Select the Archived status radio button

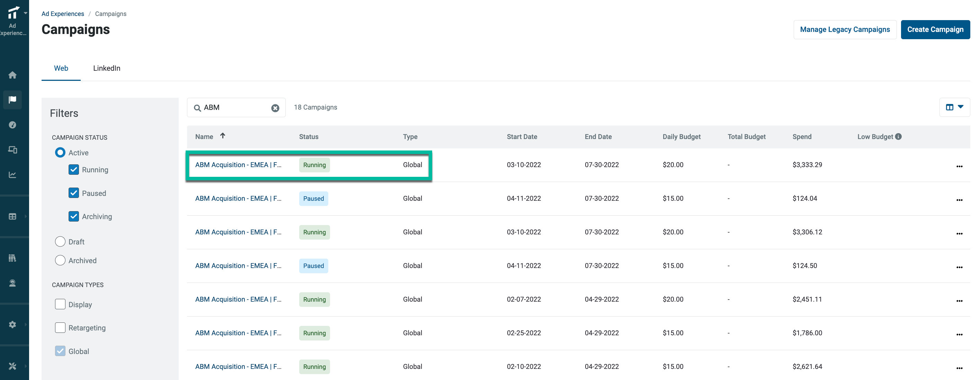(60, 260)
